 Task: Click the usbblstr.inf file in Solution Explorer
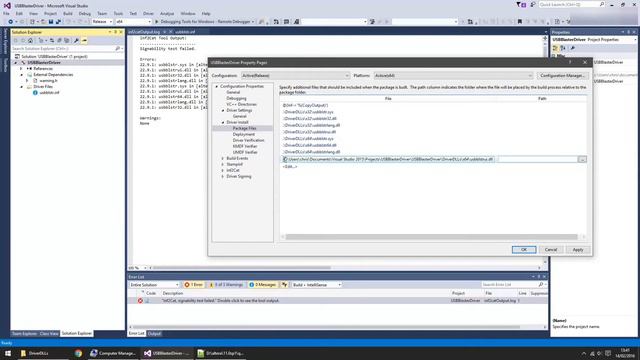(49, 93)
